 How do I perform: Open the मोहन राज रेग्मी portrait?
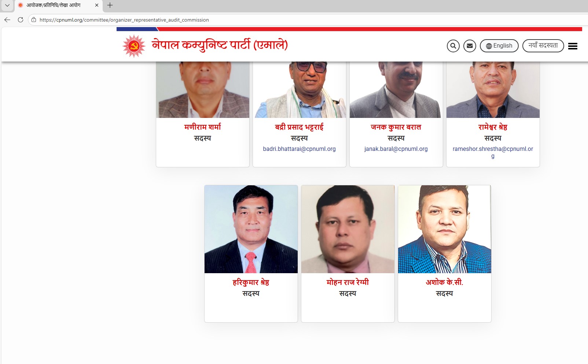coord(348,229)
